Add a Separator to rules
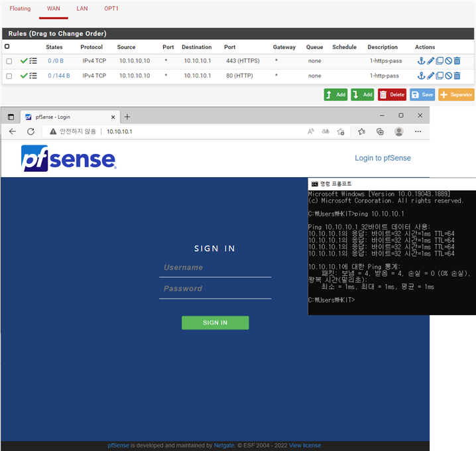This screenshot has width=476, height=451. 456,95
